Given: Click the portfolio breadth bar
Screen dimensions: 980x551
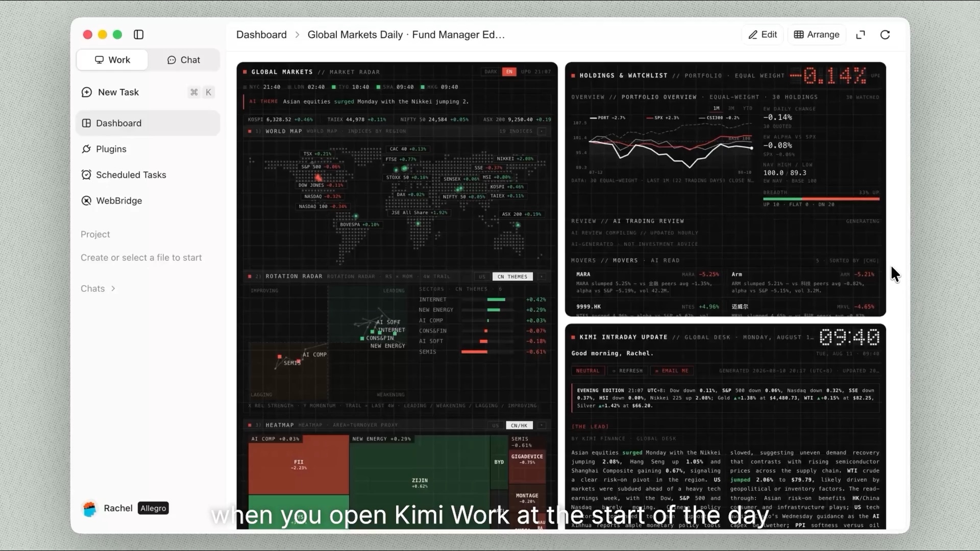Looking at the screenshot, I should pyautogui.click(x=821, y=199).
